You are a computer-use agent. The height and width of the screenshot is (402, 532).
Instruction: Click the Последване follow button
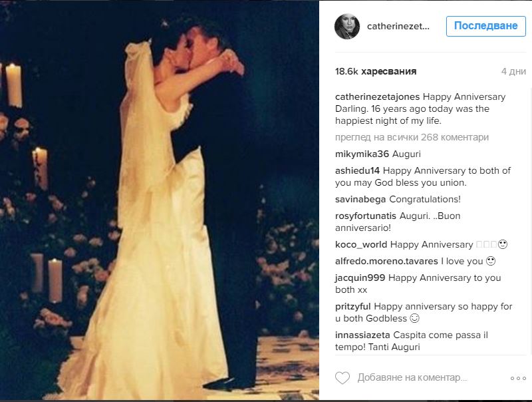point(486,26)
